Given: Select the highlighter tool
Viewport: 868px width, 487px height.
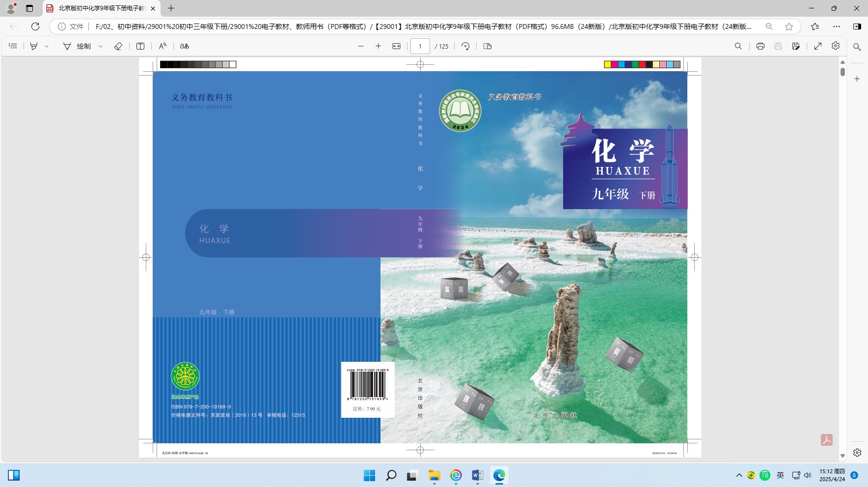Looking at the screenshot, I should click(34, 46).
